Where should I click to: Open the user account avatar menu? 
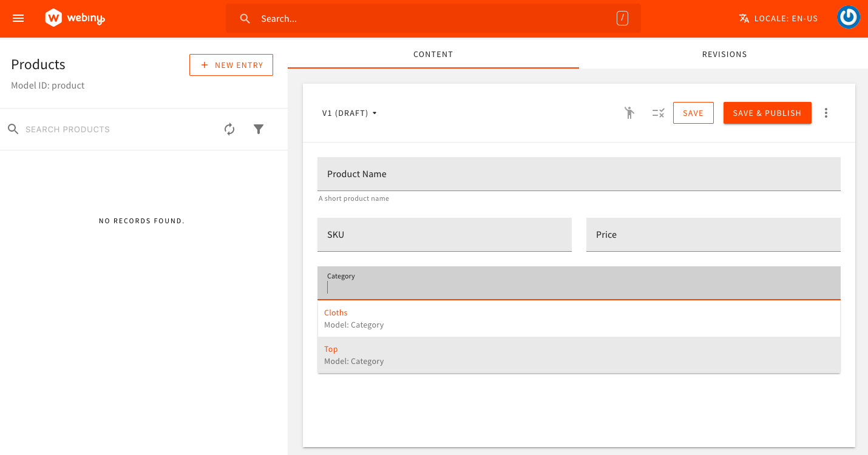click(848, 18)
